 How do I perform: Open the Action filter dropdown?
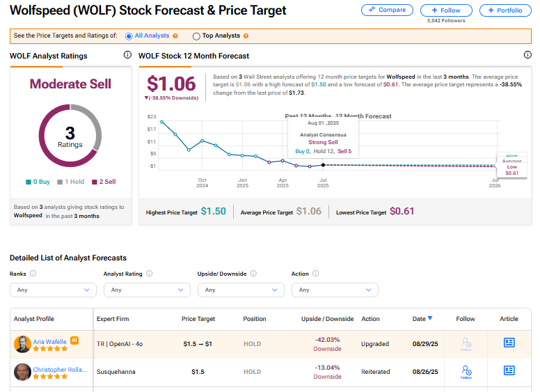[x=335, y=290]
